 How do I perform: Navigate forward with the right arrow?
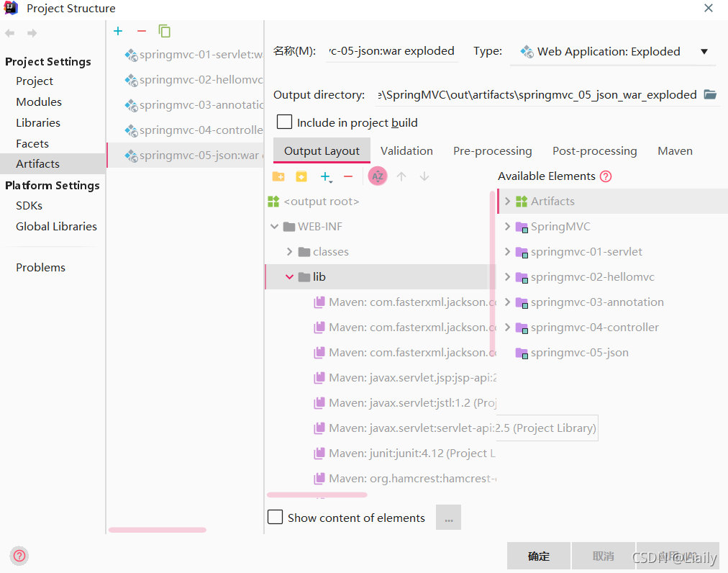tap(32, 33)
